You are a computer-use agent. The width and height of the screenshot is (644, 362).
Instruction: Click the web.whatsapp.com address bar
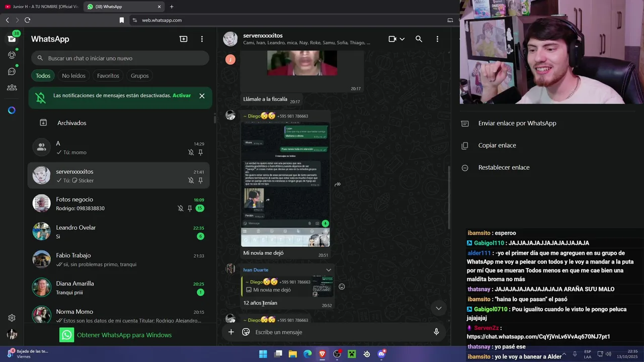click(162, 20)
